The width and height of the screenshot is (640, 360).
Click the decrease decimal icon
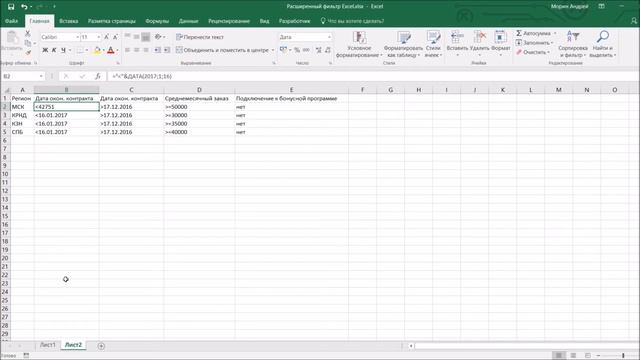click(328, 50)
